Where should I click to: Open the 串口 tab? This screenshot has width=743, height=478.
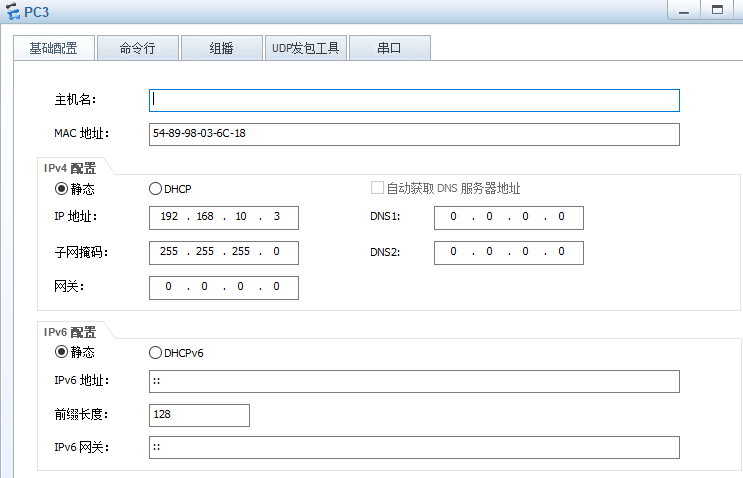click(x=390, y=48)
